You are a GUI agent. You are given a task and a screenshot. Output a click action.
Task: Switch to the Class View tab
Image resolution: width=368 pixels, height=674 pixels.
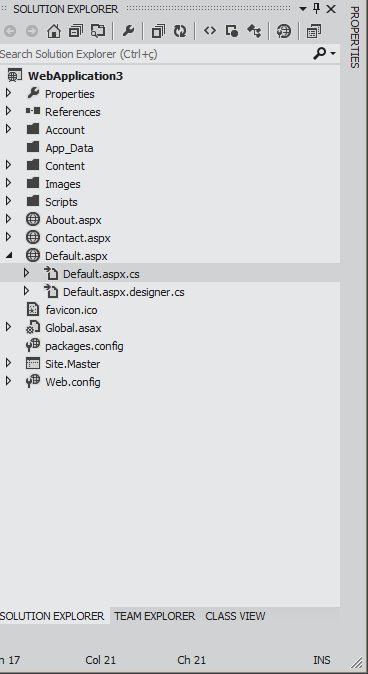tap(235, 616)
